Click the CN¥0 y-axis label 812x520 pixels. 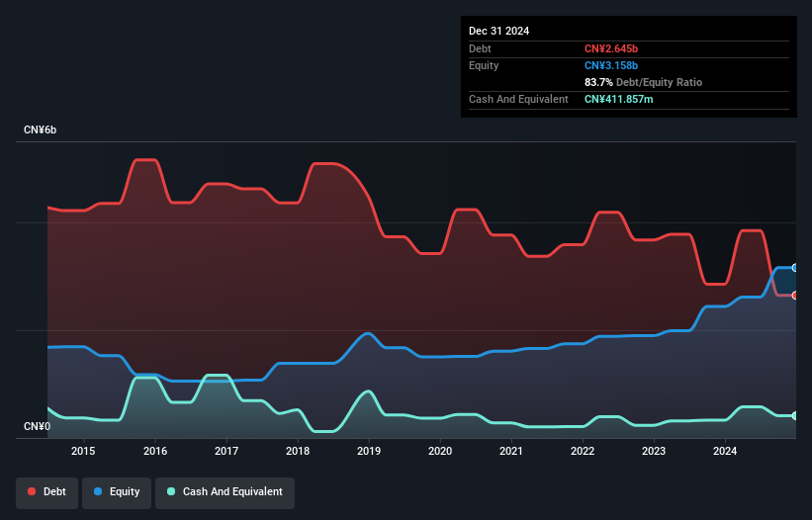click(38, 426)
